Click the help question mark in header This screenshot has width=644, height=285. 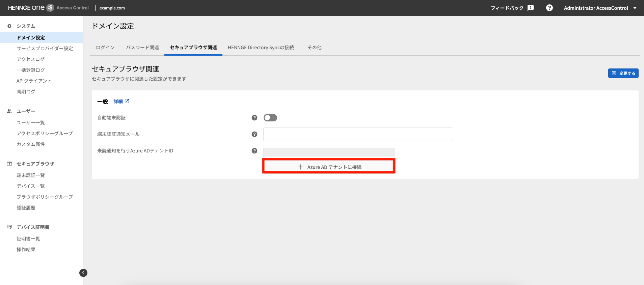549,8
